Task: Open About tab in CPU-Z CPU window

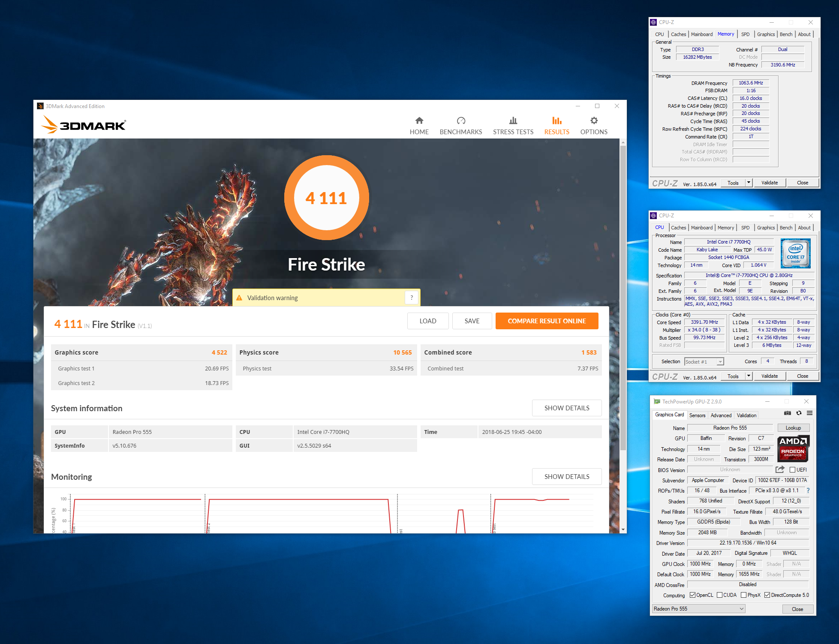Action: click(x=804, y=228)
